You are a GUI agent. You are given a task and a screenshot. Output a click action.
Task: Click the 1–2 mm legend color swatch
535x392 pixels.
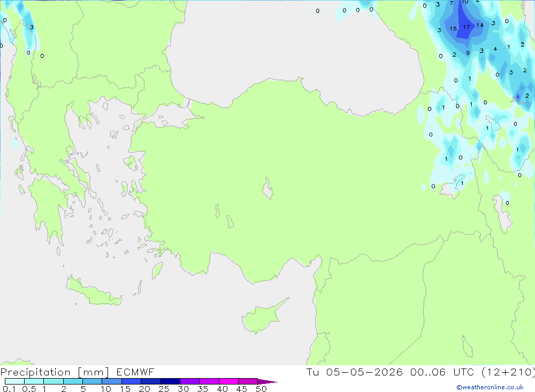click(53, 381)
